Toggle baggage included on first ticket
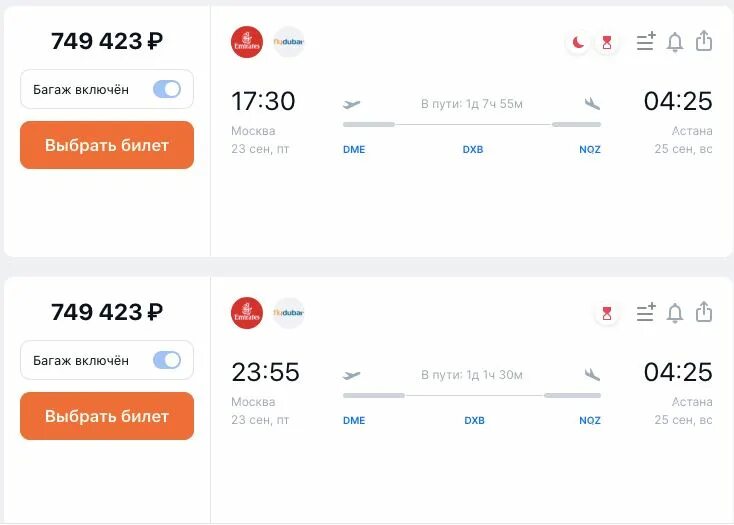Viewport: 734px width, 525px height. pos(167,89)
